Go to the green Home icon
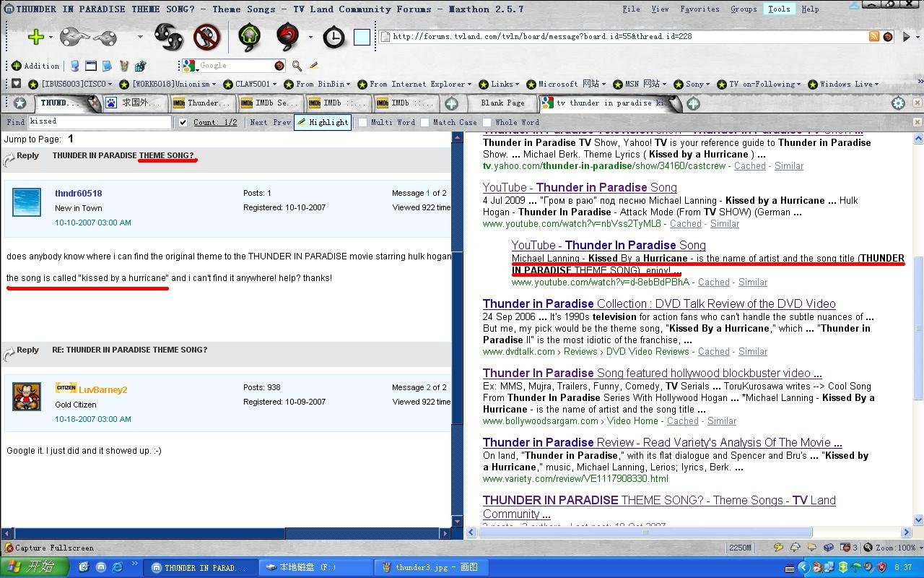Screen dimensions: 924x578 (x=250, y=37)
